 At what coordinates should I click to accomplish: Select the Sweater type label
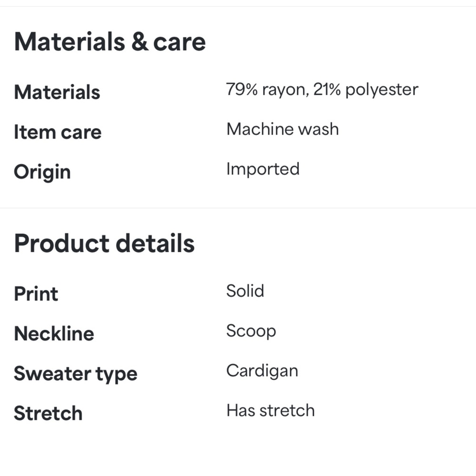75,374
